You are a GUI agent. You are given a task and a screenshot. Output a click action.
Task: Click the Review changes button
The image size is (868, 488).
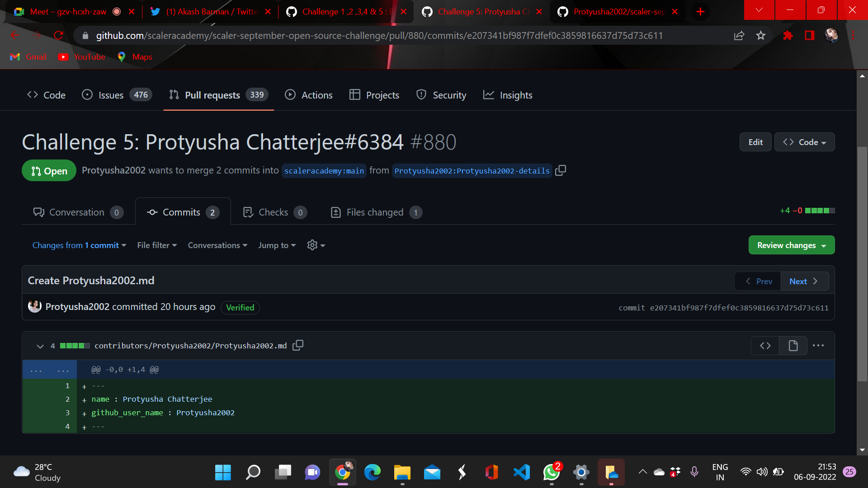[791, 245]
